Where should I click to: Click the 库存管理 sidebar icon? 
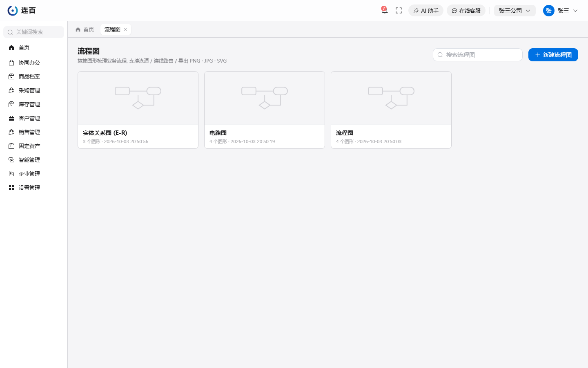click(11, 104)
